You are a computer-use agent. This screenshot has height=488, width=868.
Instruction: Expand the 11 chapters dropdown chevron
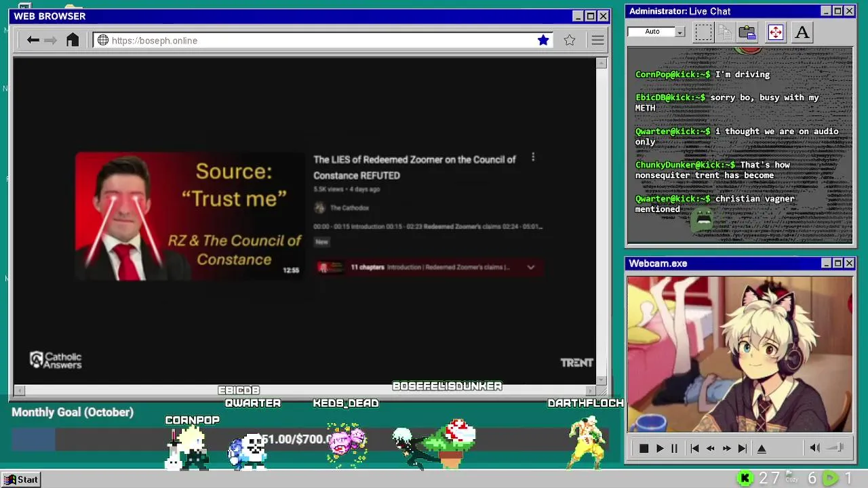click(531, 267)
